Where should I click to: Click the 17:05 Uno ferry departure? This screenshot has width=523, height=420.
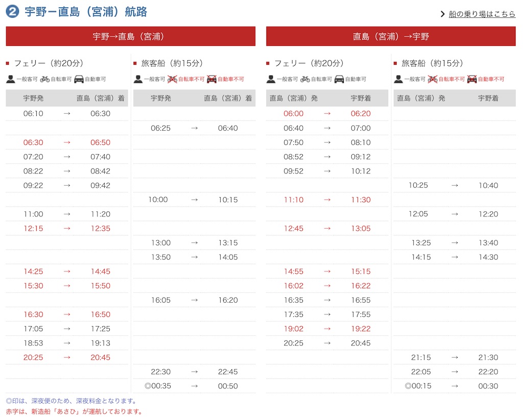point(33,329)
